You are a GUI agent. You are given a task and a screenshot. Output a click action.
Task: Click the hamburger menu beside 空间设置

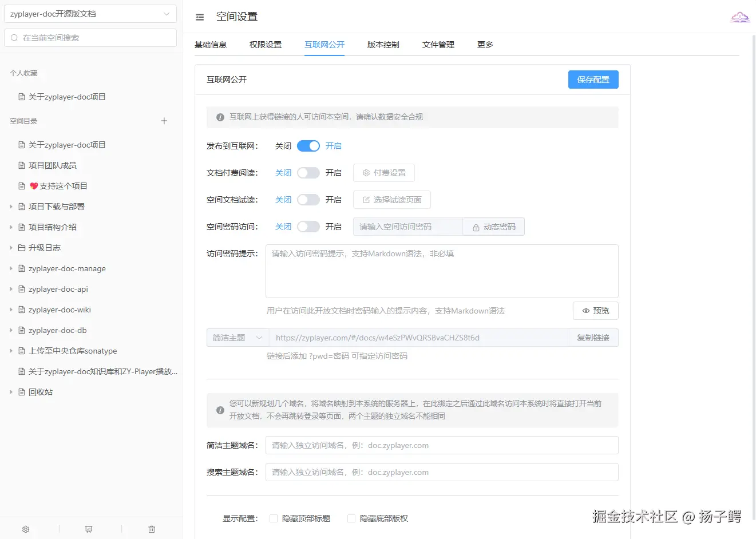[x=199, y=17]
